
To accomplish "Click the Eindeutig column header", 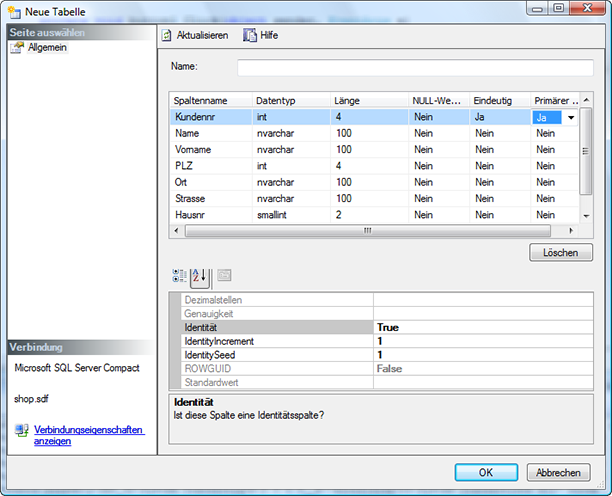I will 500,101.
